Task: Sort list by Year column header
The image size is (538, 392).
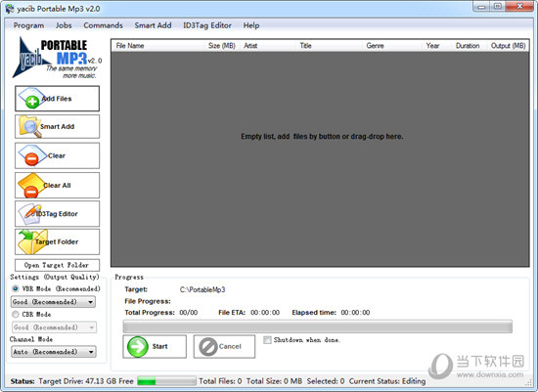Action: click(x=437, y=46)
